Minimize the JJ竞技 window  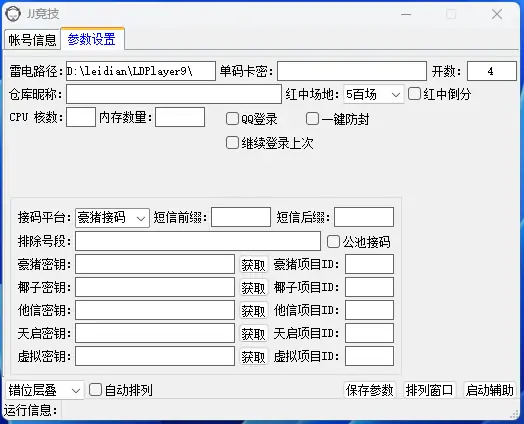click(406, 14)
